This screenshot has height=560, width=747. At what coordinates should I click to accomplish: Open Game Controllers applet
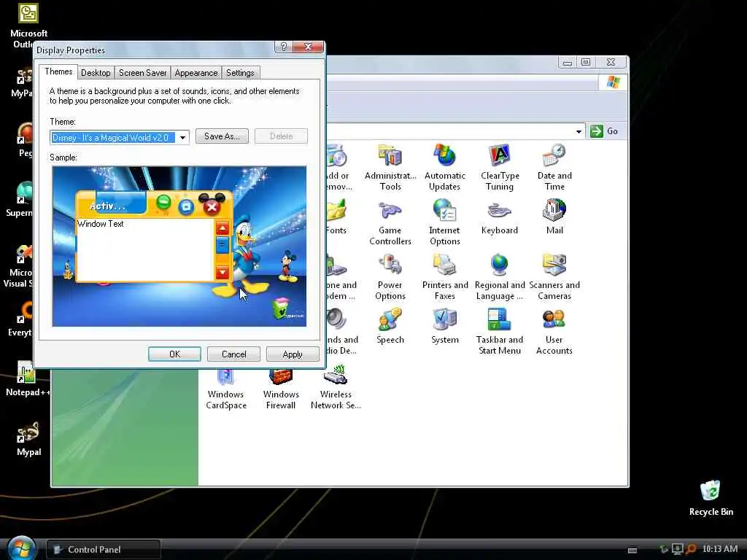point(390,222)
